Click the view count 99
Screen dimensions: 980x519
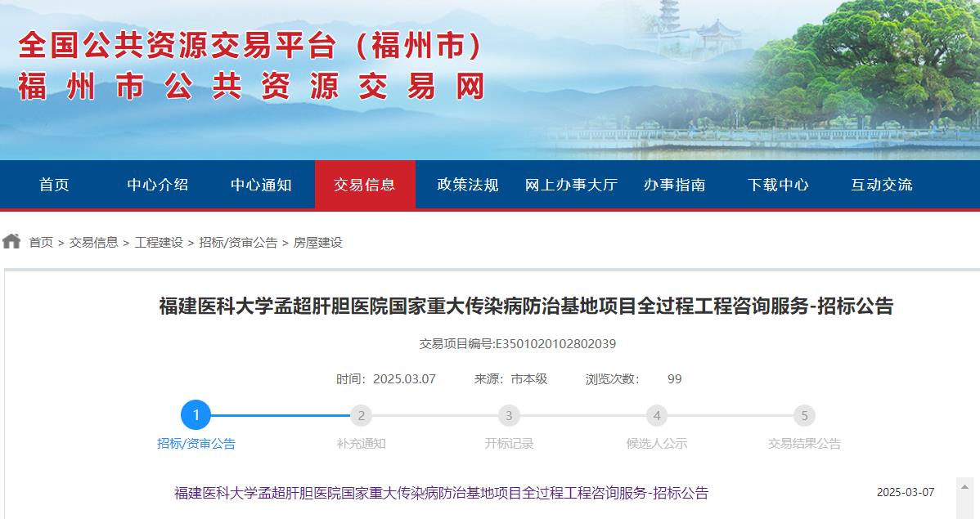tap(674, 379)
